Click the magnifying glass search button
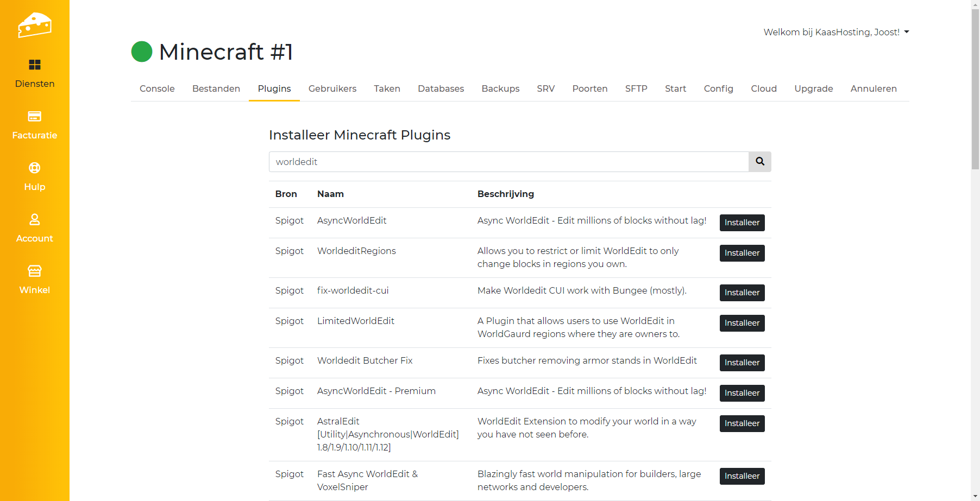The width and height of the screenshot is (980, 501). pyautogui.click(x=759, y=162)
